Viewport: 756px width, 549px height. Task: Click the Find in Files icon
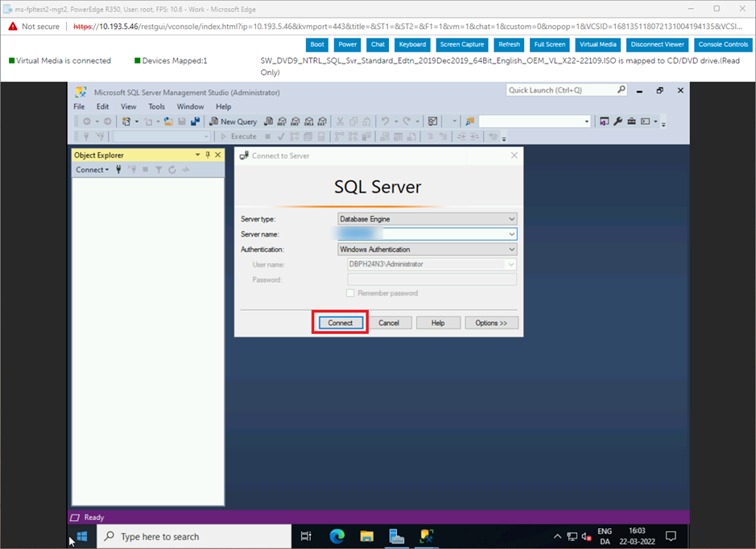coord(470,122)
